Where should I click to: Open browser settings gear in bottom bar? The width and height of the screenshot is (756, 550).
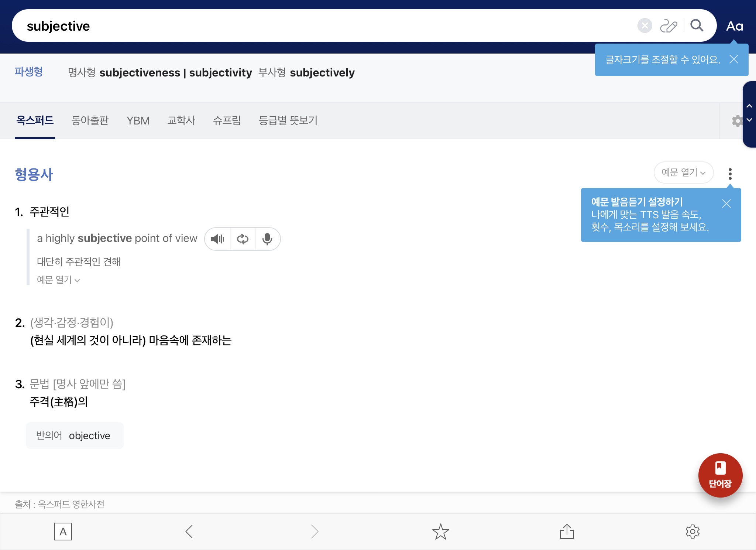pyautogui.click(x=693, y=532)
